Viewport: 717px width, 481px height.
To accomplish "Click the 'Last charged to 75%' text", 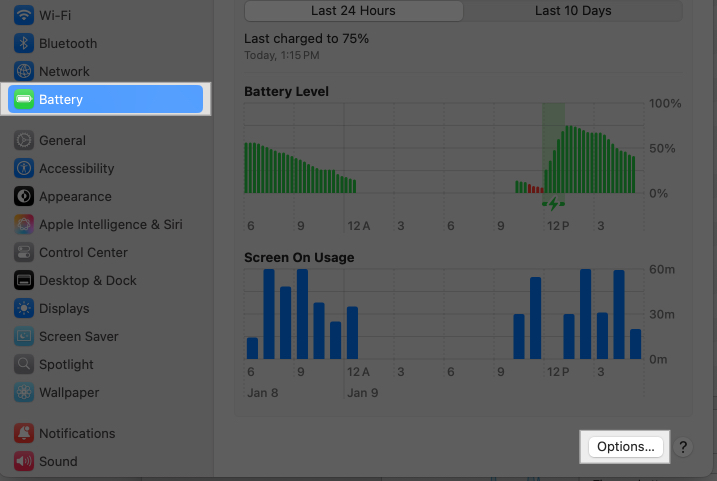I will click(x=306, y=38).
